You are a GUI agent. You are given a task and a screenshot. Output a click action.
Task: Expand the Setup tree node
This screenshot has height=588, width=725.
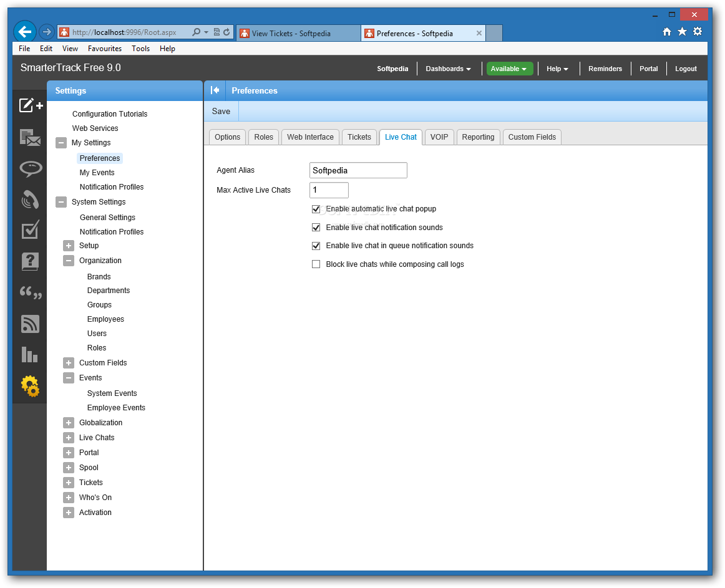[x=69, y=246]
